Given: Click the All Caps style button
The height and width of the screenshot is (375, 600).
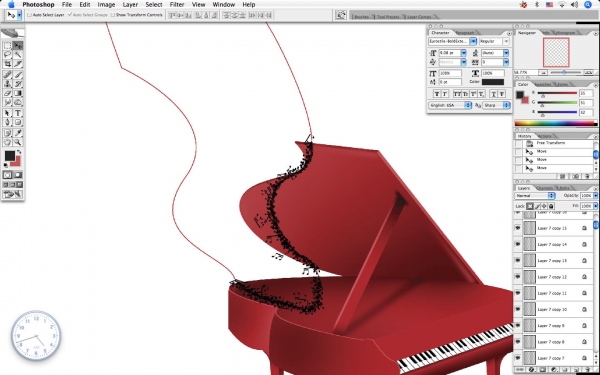Looking at the screenshot, I should [457, 94].
